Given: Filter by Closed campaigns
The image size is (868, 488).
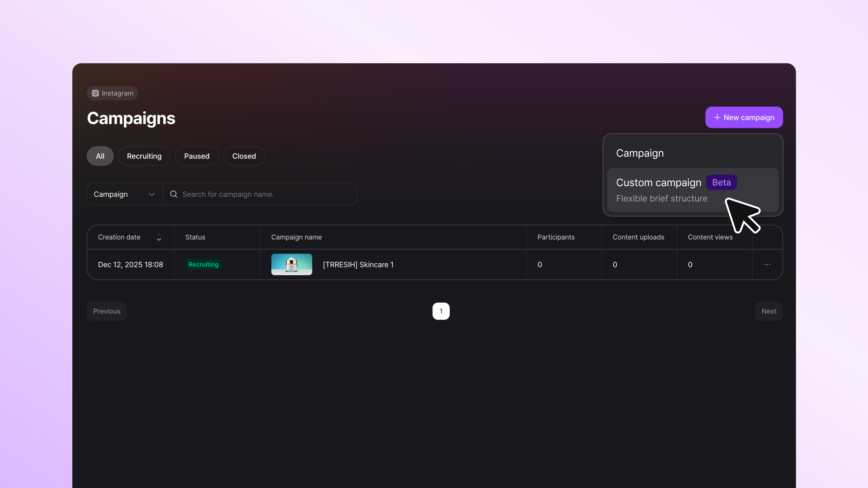Looking at the screenshot, I should (x=244, y=156).
